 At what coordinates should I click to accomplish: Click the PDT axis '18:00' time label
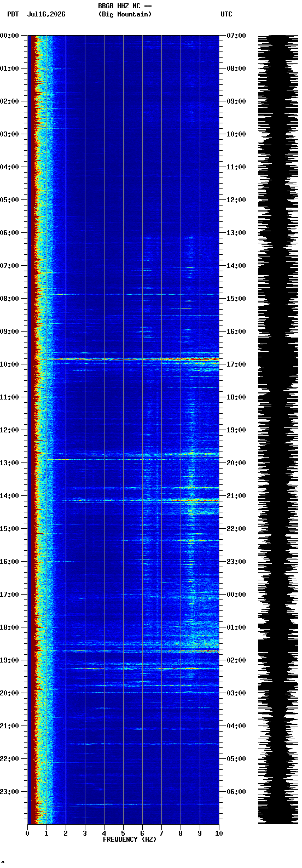click(10, 627)
